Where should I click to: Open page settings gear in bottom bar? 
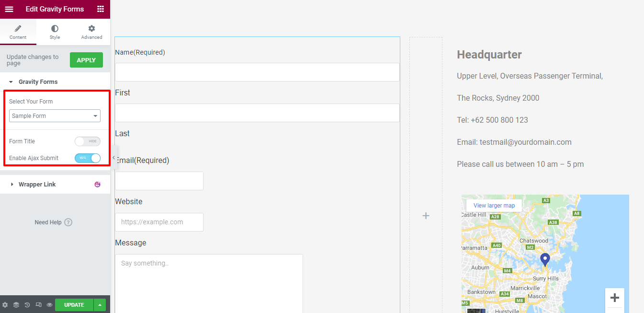(5, 305)
